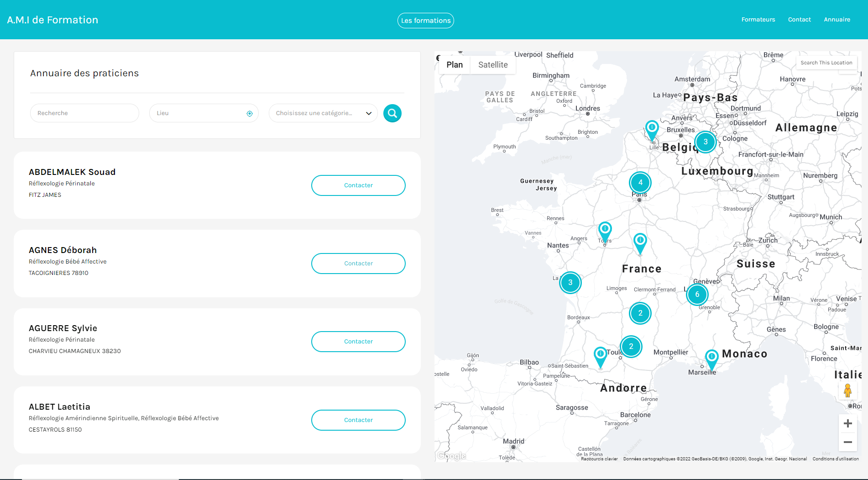868x480 pixels.
Task: Switch map to Satellite view
Action: click(x=492, y=65)
